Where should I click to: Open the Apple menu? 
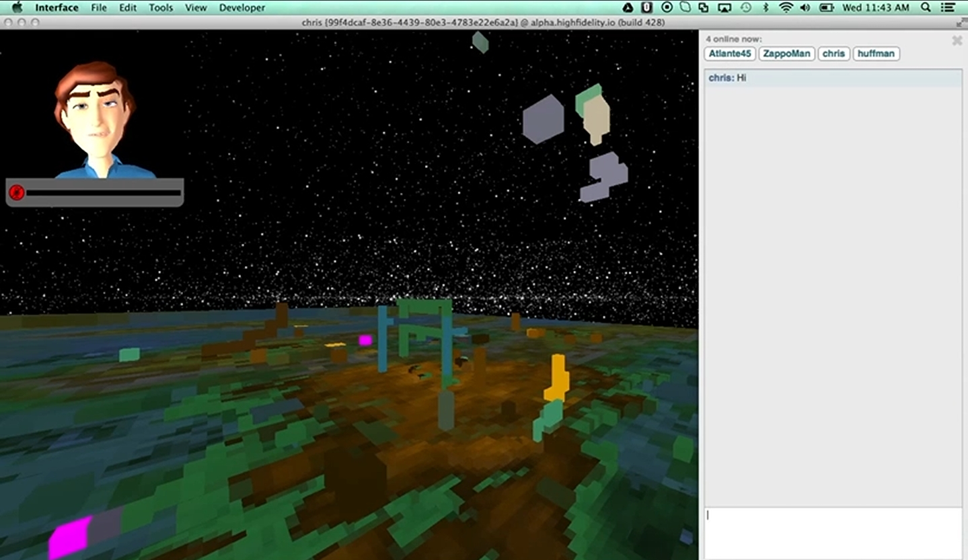coord(17,8)
